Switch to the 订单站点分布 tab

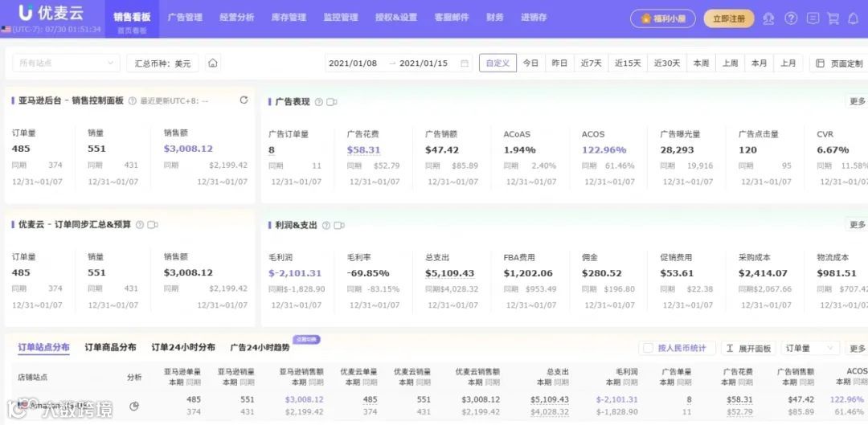43,347
